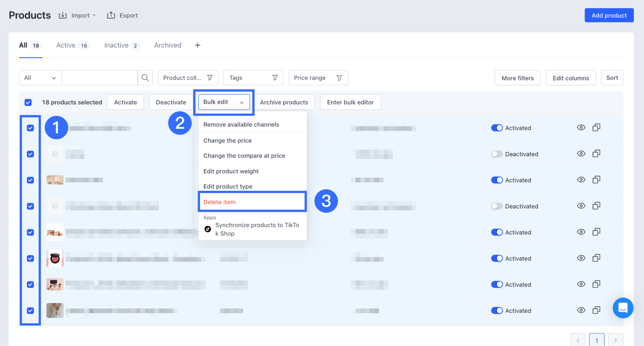644x346 pixels.
Task: Open the Import dropdown menu
Action: click(80, 15)
